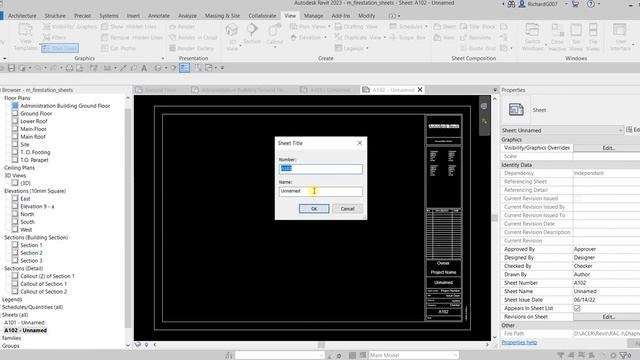Click the 3D View house icon

[232, 31]
